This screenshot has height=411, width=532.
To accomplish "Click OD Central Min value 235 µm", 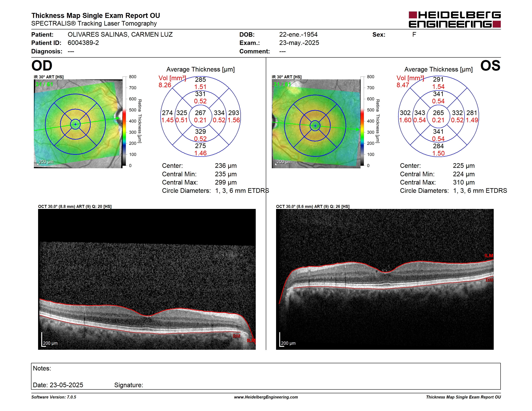I will (x=226, y=174).
